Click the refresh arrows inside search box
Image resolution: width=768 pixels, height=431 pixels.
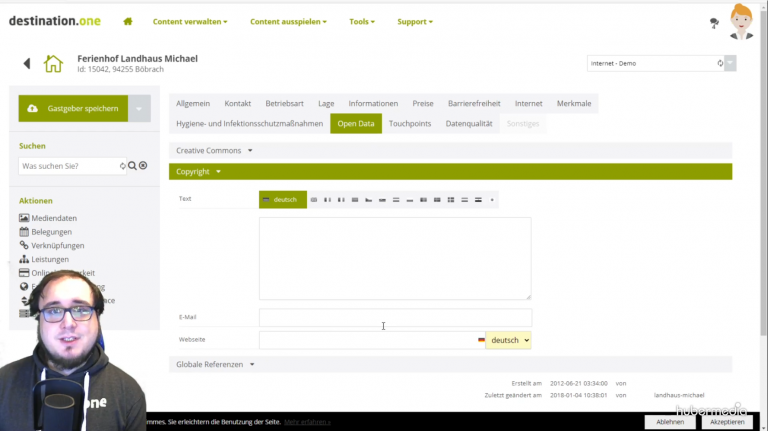[122, 166]
